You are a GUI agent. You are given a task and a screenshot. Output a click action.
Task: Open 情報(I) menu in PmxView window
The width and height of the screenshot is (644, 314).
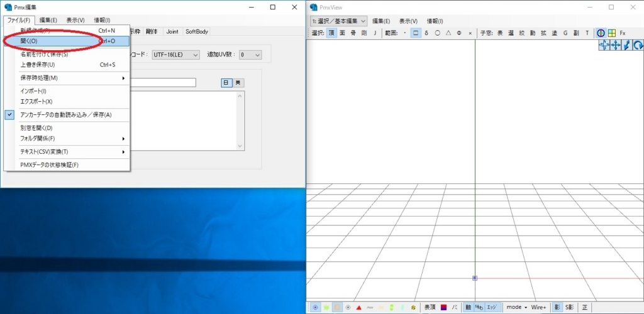tap(435, 21)
